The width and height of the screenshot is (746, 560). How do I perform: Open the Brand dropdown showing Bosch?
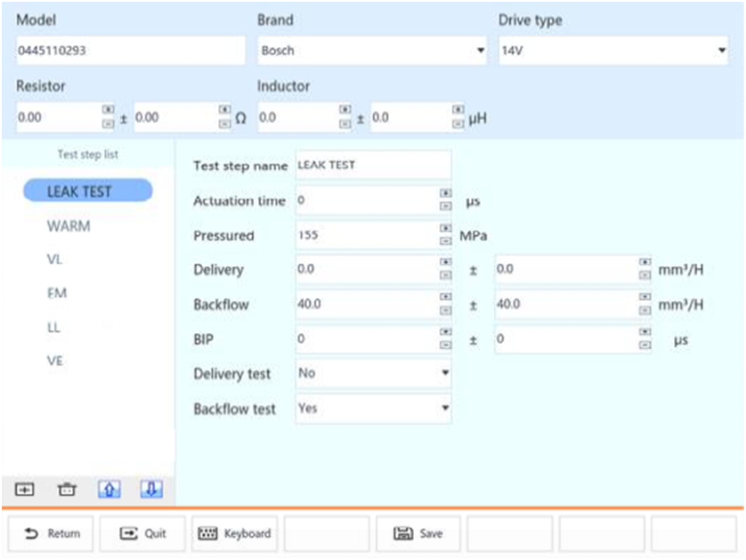(x=372, y=51)
